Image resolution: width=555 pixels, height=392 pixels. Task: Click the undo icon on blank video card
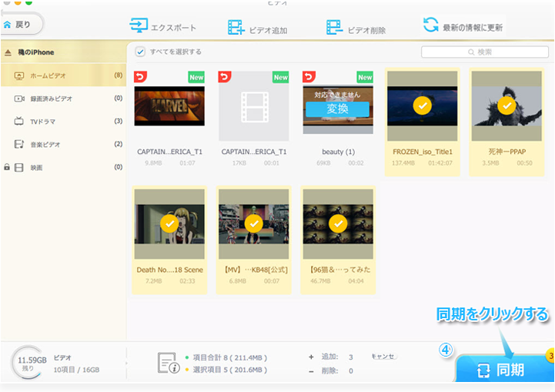[x=225, y=76]
